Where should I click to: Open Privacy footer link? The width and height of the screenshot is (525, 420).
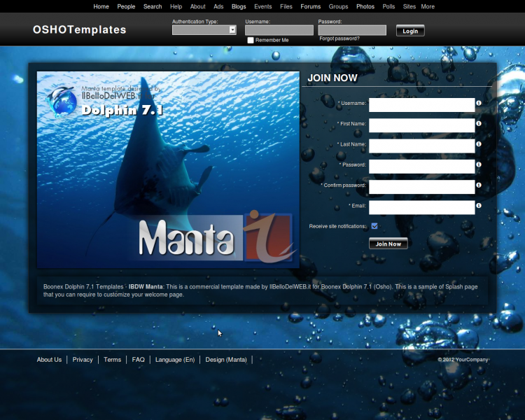83,359
